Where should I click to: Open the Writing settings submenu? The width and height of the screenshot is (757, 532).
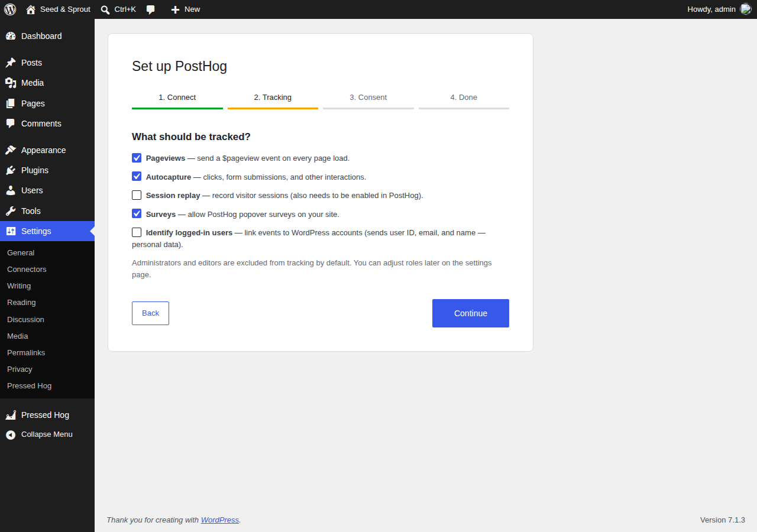tap(19, 286)
